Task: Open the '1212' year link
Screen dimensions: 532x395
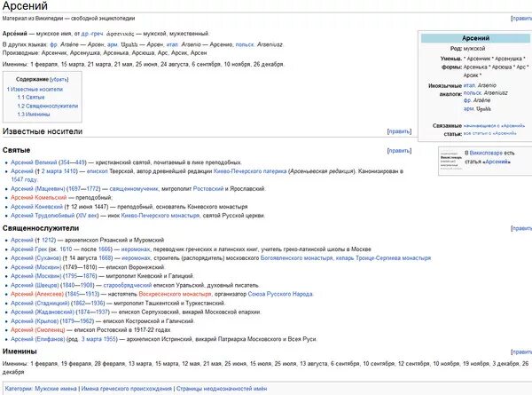Action: click(48, 241)
